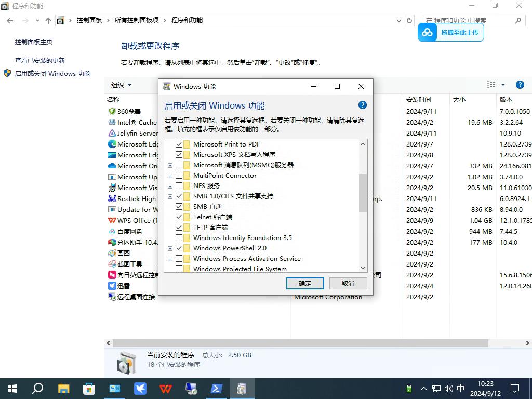532x399 pixels.
Task: Click the Baidu cloud upload icon
Action: coord(427,33)
